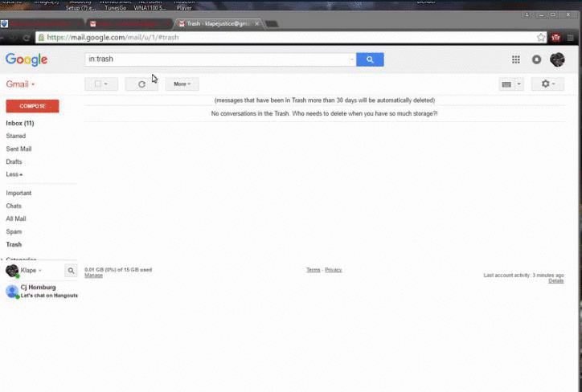Screen dimensions: 582x392
Task: Click the storage used text
Action: click(118, 270)
